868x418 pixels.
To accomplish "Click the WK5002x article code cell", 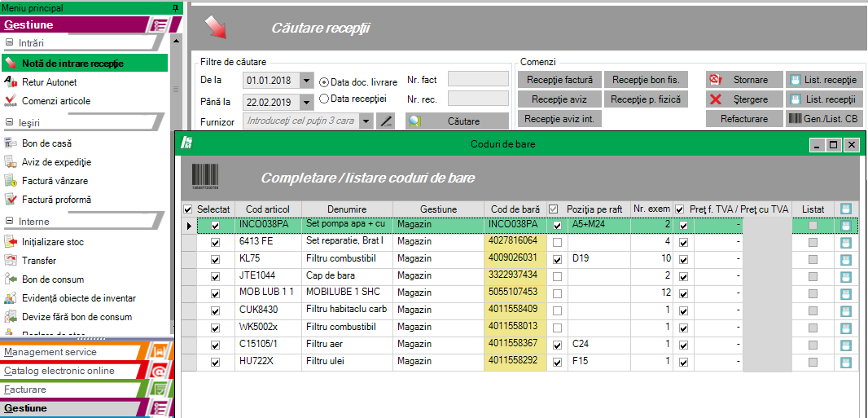I will point(269,328).
